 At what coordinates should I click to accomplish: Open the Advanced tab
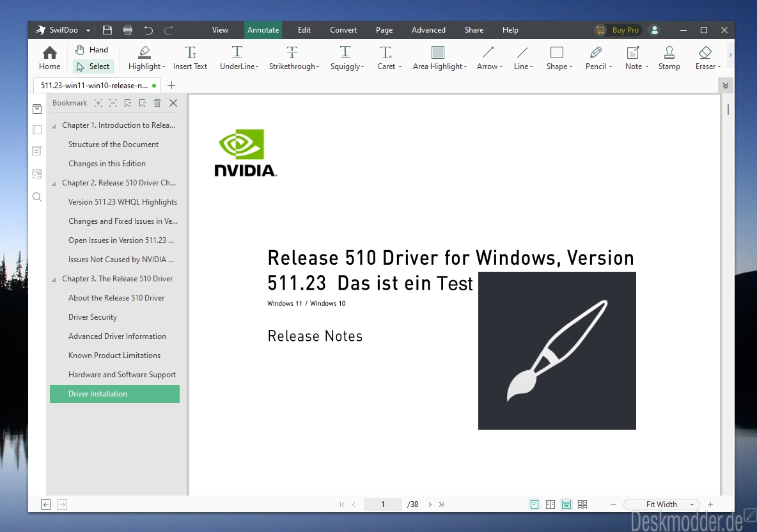point(429,30)
